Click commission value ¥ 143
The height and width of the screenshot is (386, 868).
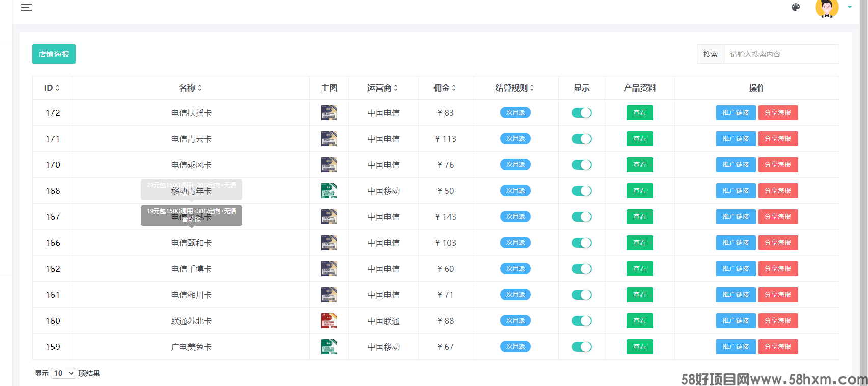(446, 217)
